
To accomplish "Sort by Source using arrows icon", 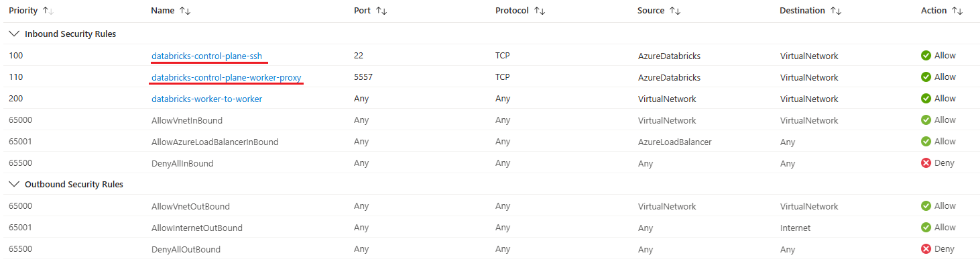I will tap(675, 11).
